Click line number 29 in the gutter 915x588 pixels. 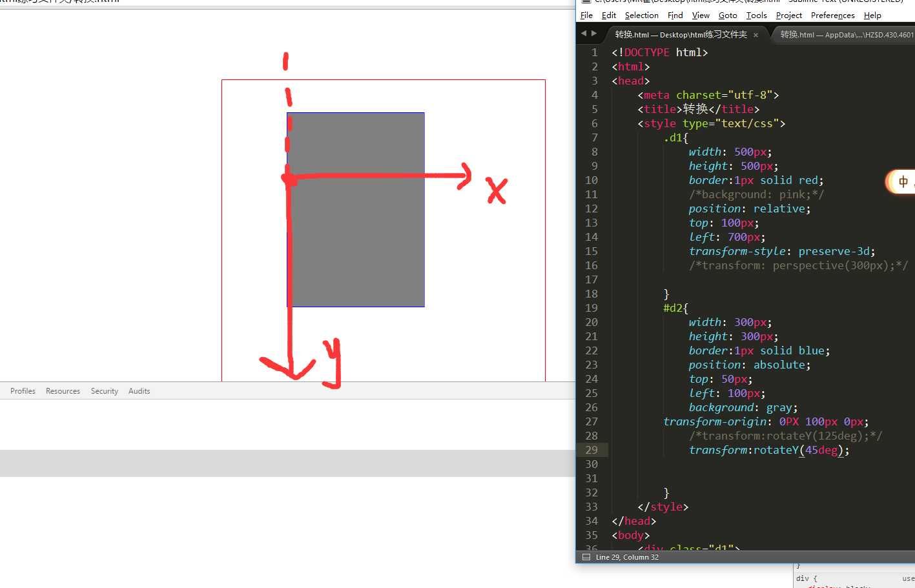point(591,450)
